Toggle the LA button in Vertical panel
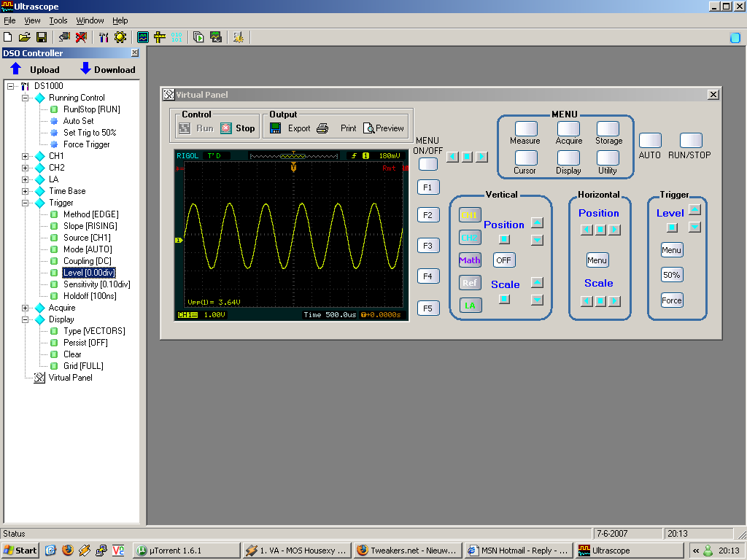The image size is (747, 560). click(469, 306)
